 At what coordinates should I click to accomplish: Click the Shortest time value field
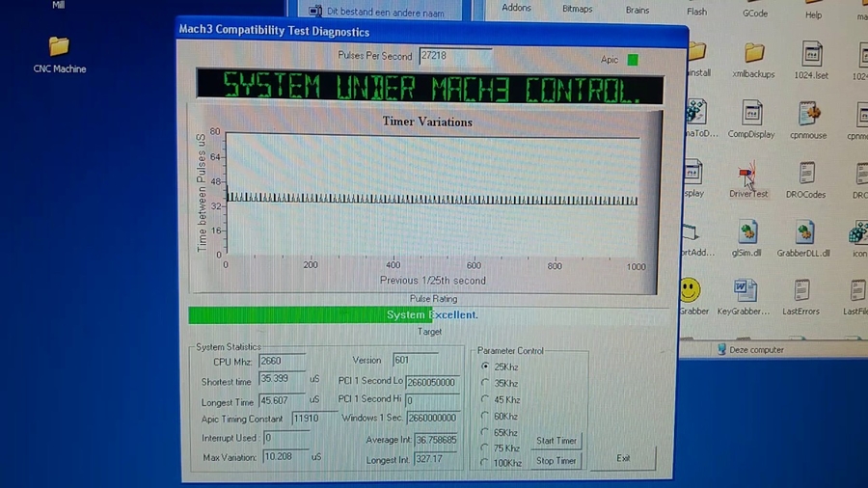coord(282,379)
